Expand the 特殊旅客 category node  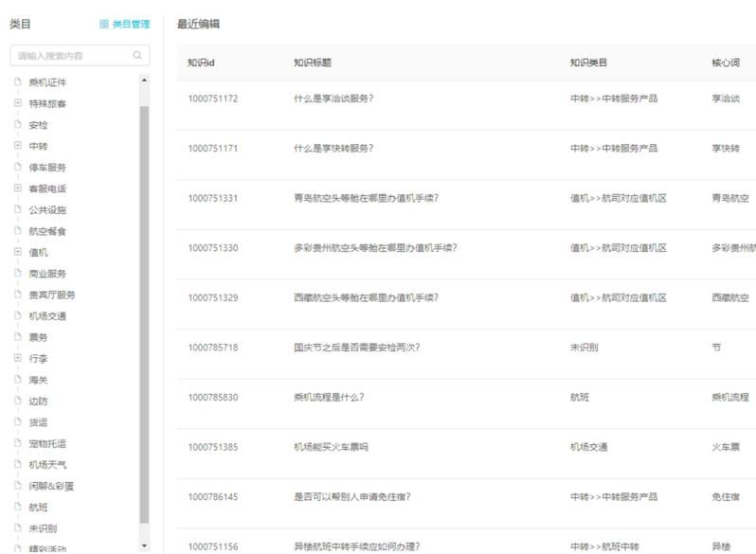click(17, 103)
